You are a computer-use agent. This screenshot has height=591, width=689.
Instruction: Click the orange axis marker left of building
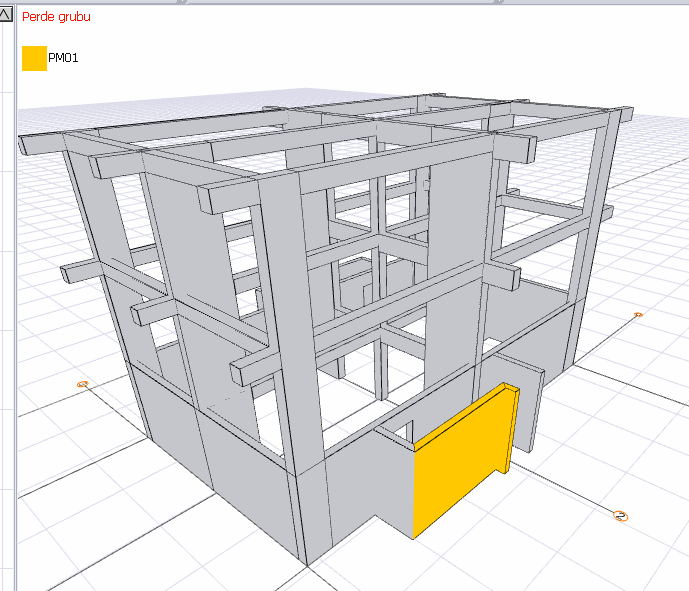(83, 384)
